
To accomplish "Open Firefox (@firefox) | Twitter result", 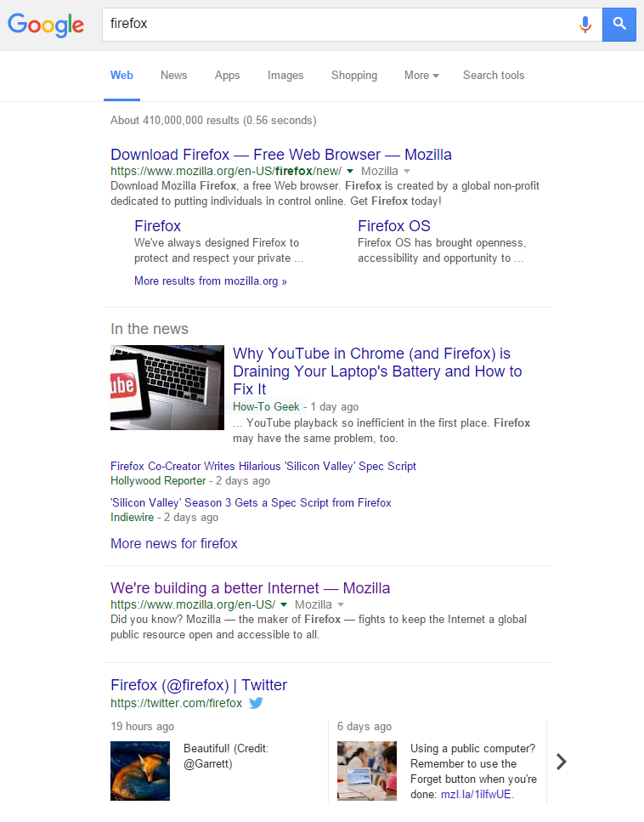I will 199,685.
